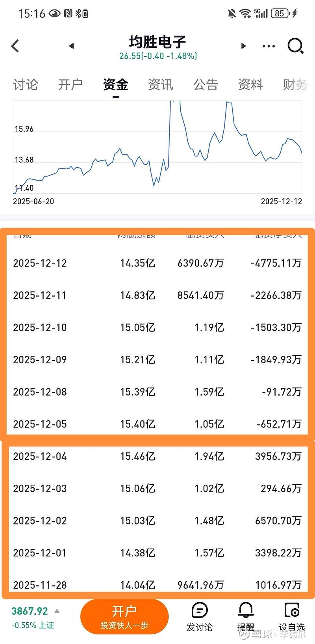This screenshot has width=315, height=644.
Task: Switch to the 讨论 tab
Action: 26,84
